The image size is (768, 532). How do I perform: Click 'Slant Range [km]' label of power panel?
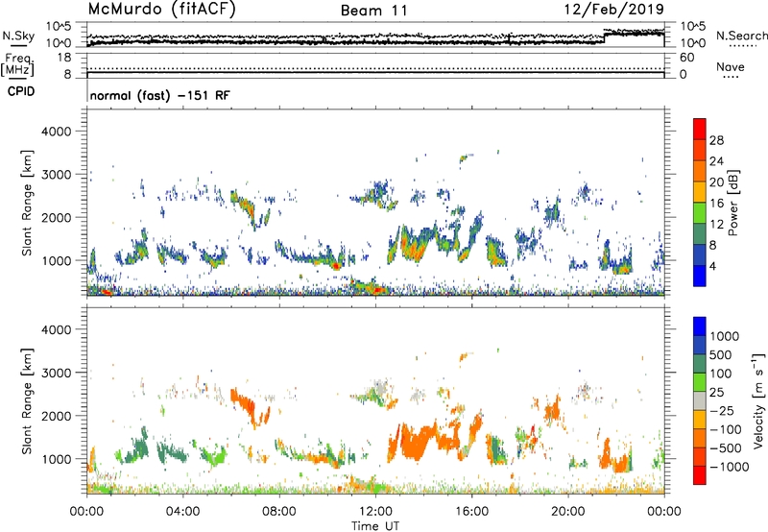pos(27,203)
